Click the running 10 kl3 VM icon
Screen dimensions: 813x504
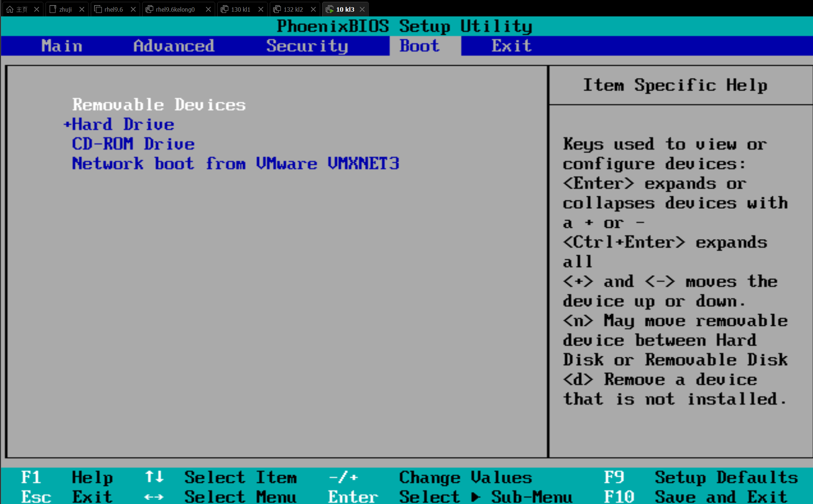tap(330, 9)
